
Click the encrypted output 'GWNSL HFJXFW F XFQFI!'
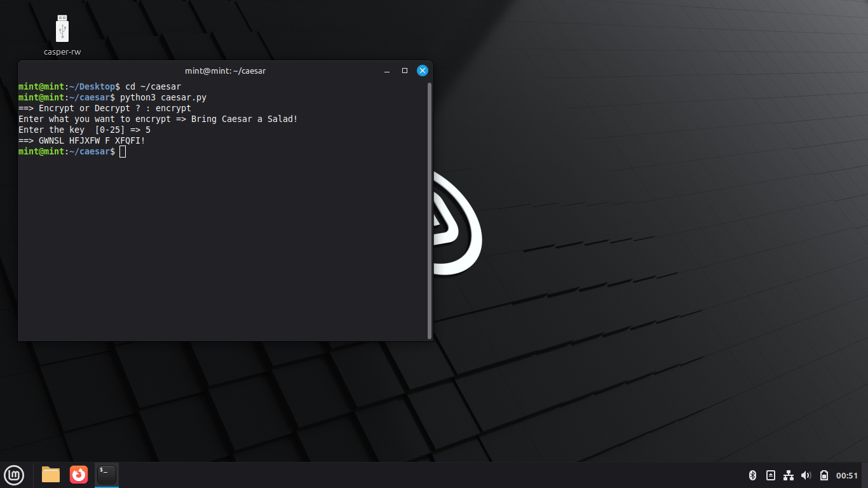coord(92,140)
